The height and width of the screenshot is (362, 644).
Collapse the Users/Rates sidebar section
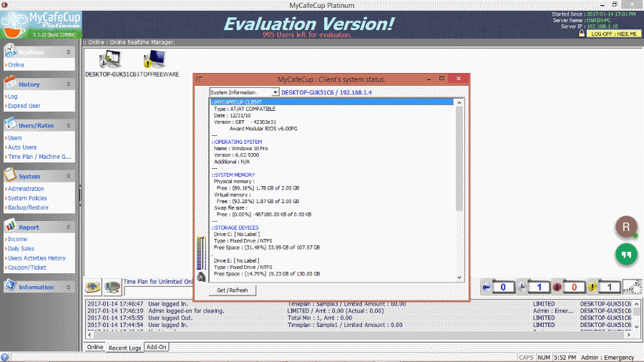pyautogui.click(x=69, y=125)
